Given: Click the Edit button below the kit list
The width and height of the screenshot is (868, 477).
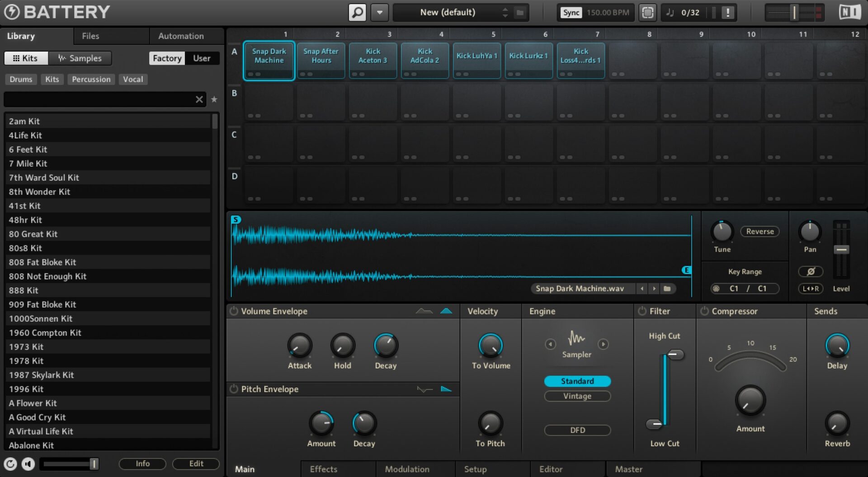Looking at the screenshot, I should tap(195, 463).
